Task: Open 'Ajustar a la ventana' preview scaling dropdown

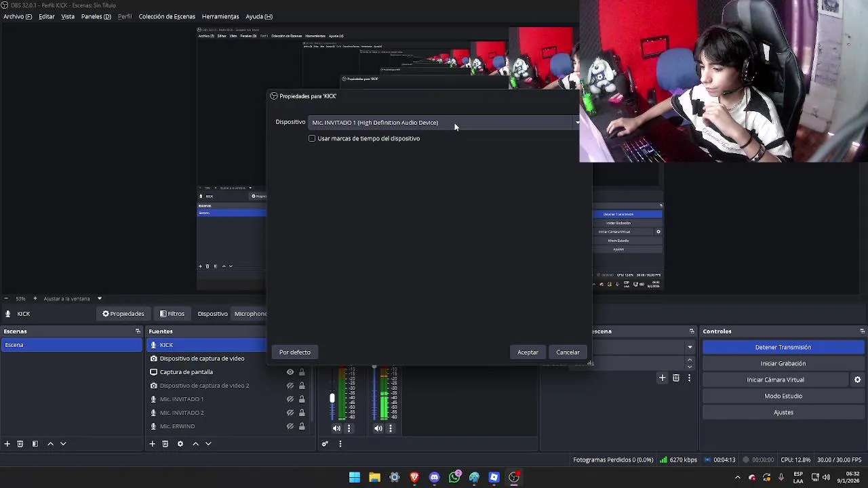Action: [x=73, y=298]
